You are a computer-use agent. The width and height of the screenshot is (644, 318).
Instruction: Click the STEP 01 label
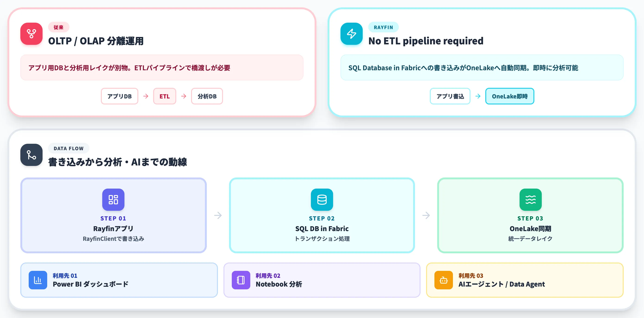(113, 218)
